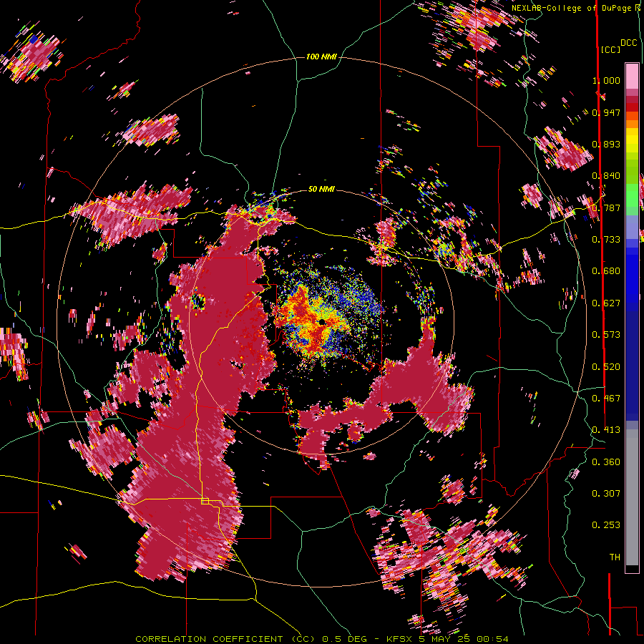Click the pink top segment of the color bar

pos(632,76)
